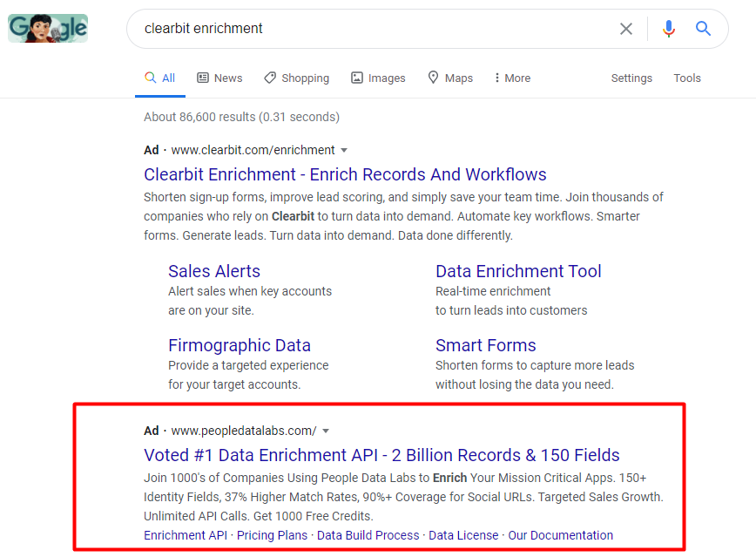Follow the Enrichment API sitelink
This screenshot has width=756, height=557.
(186, 535)
